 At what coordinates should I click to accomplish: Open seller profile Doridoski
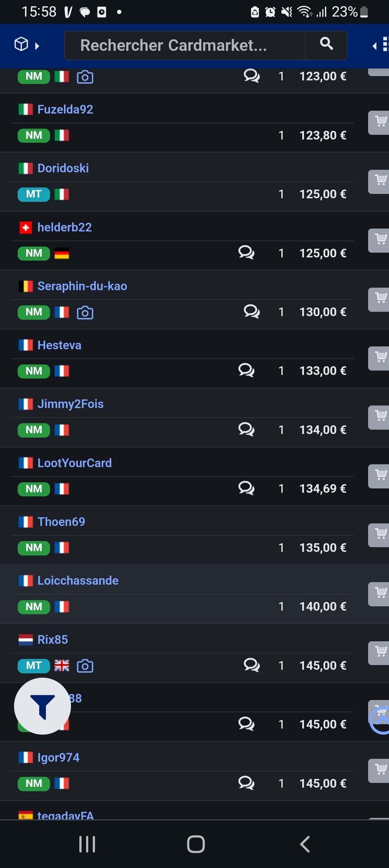pyautogui.click(x=63, y=168)
